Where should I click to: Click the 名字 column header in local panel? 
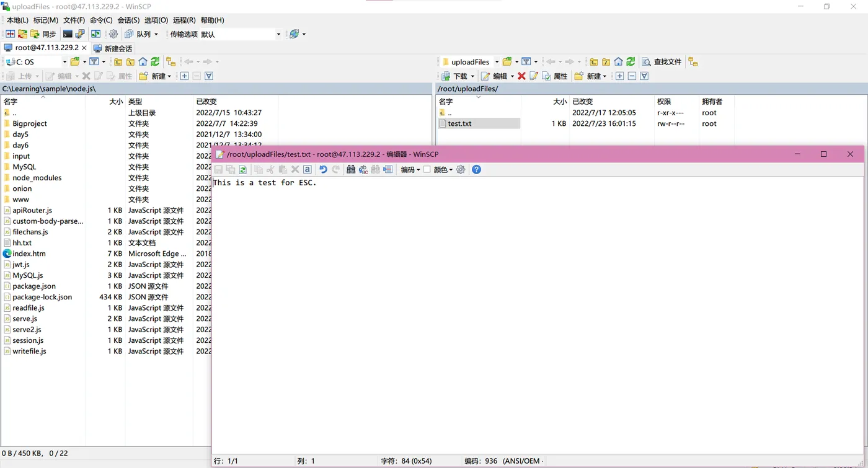pyautogui.click(x=43, y=101)
